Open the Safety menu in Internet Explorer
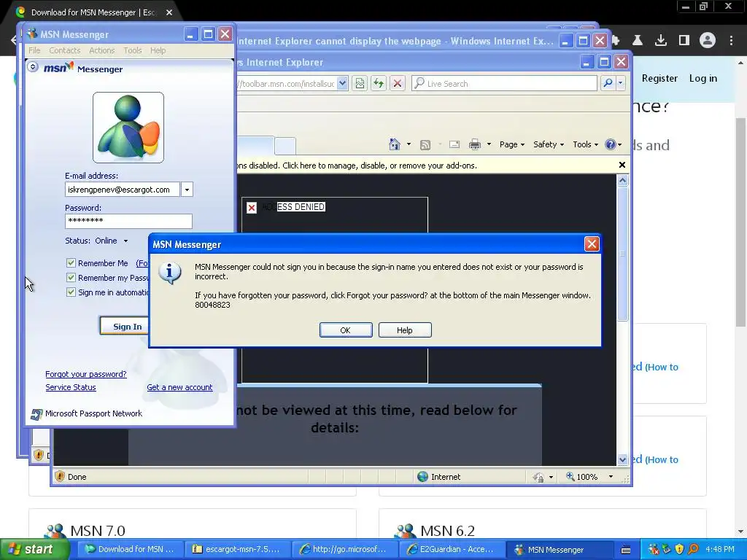747x560 pixels. pos(549,144)
